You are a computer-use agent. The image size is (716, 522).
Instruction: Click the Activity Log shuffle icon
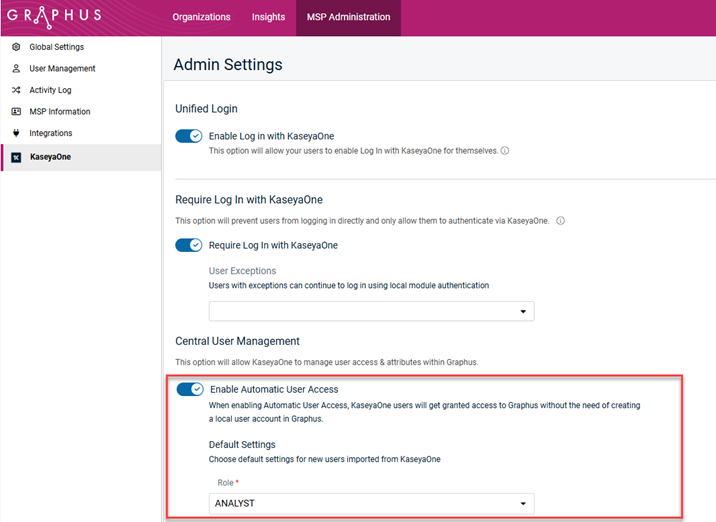(16, 90)
